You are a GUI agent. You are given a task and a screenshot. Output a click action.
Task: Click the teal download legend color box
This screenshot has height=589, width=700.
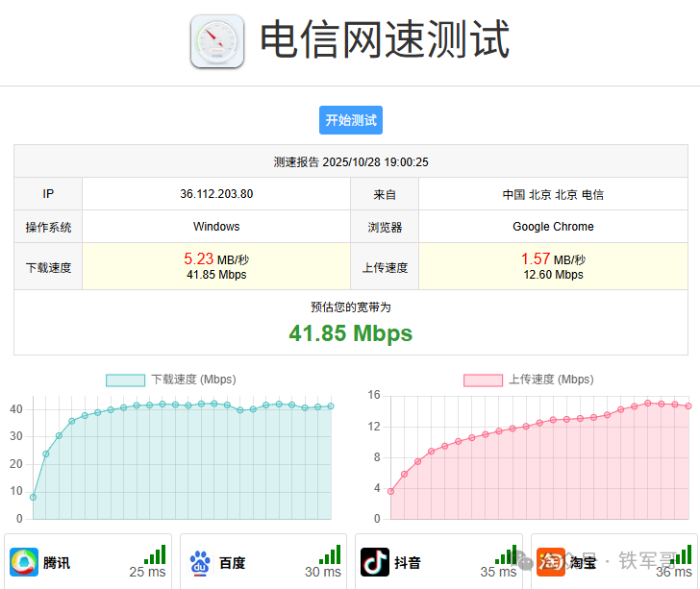click(x=125, y=380)
